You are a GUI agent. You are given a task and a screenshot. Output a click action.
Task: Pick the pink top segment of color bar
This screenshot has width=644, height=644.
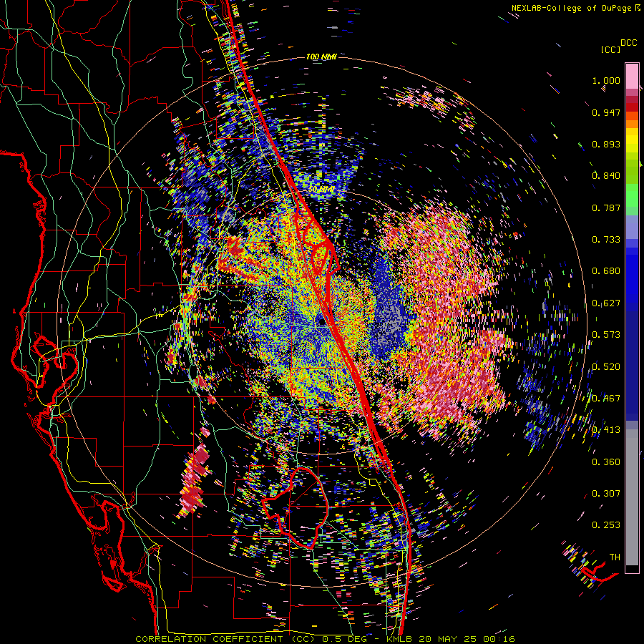pos(632,76)
